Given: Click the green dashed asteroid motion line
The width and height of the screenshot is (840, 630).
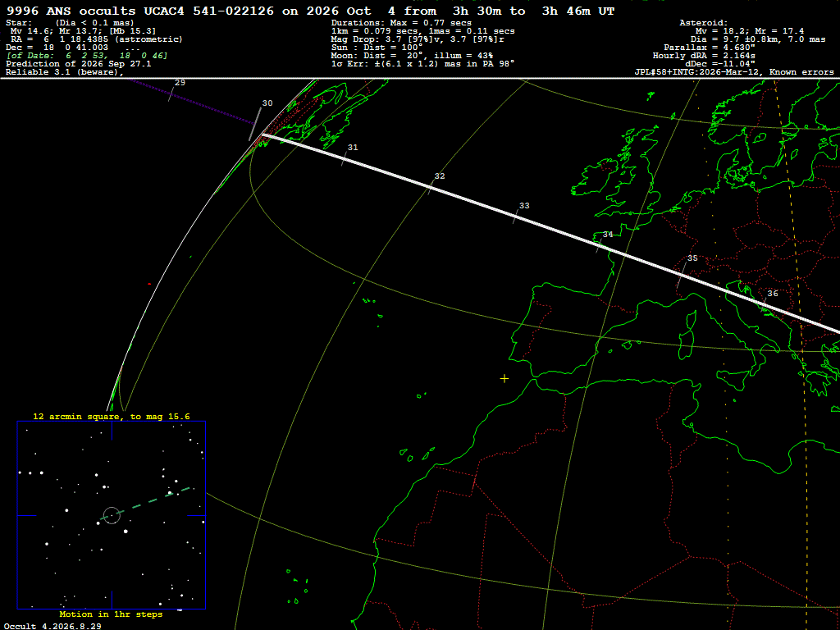Looking at the screenshot, I should [x=146, y=503].
